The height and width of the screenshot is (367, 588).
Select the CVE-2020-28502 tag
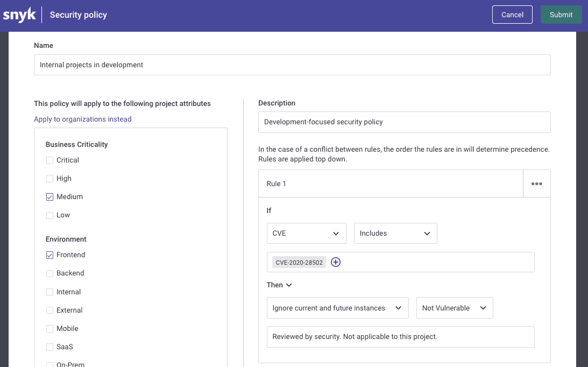pyautogui.click(x=299, y=262)
